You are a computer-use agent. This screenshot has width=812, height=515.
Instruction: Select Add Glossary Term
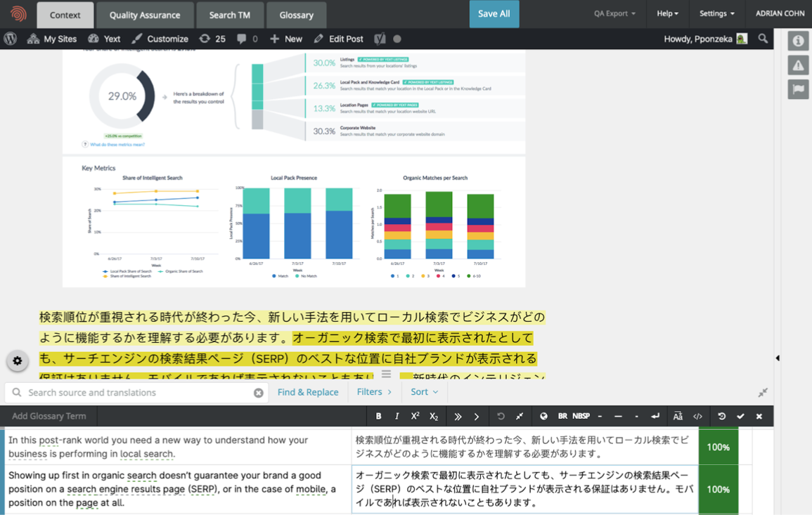(48, 415)
